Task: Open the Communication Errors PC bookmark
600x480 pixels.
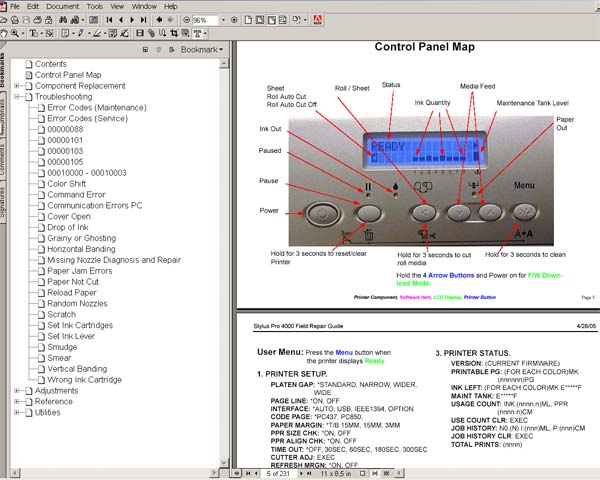Action: (x=95, y=206)
